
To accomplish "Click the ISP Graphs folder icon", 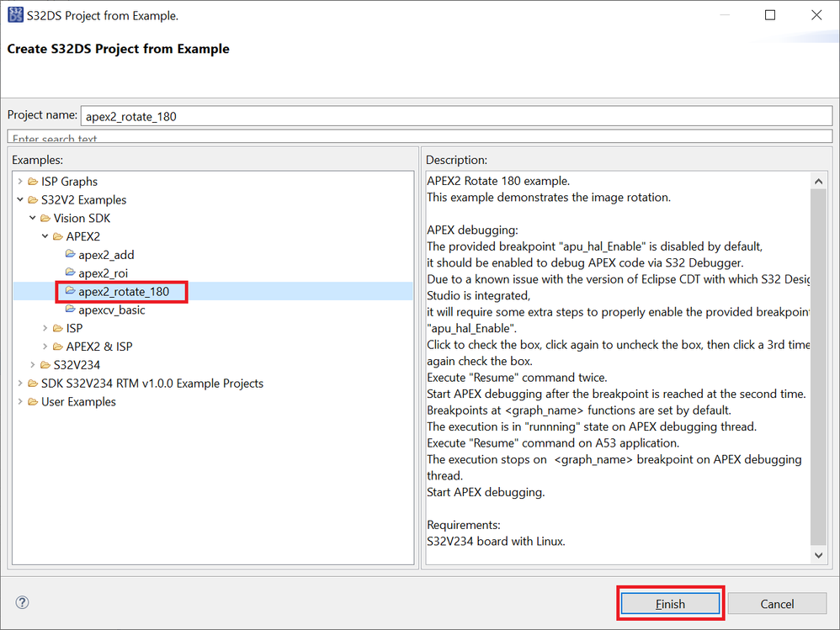I will point(33,182).
